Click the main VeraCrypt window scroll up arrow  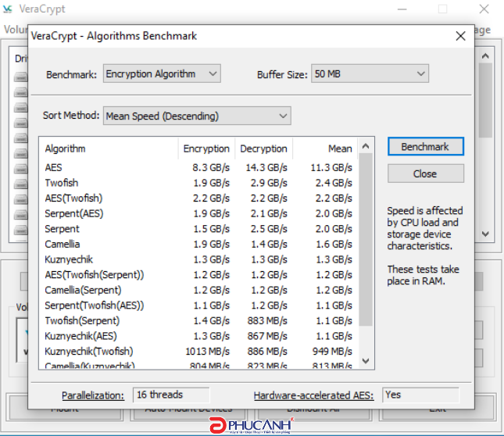pyautogui.click(x=485, y=56)
